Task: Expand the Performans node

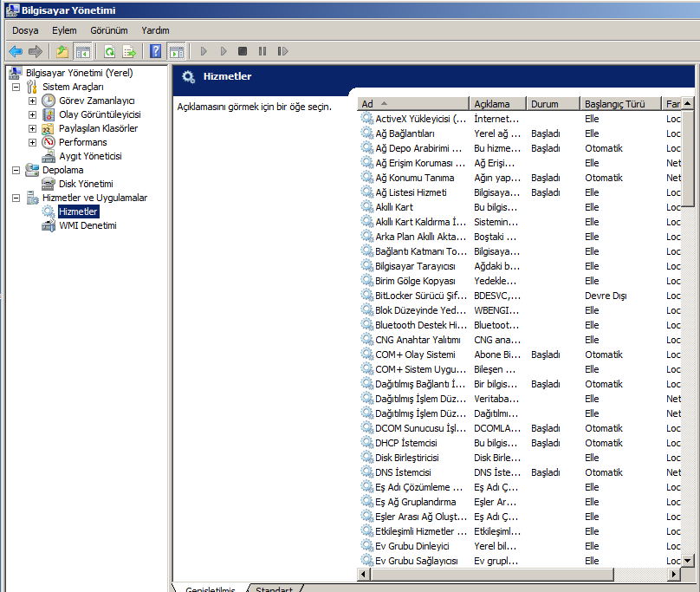Action: point(33,142)
